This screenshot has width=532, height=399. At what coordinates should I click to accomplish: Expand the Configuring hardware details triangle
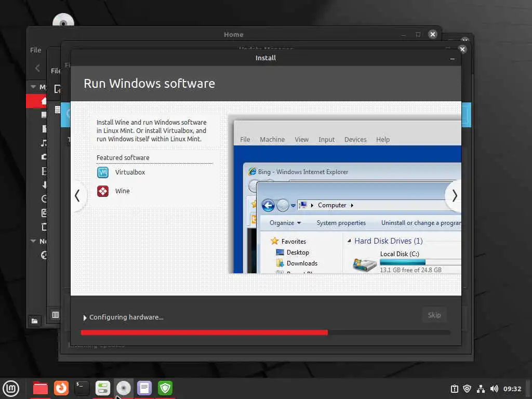pyautogui.click(x=85, y=318)
